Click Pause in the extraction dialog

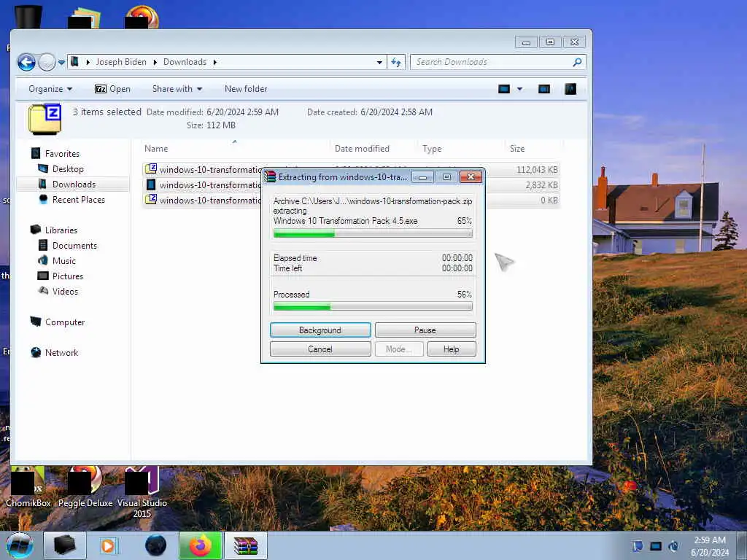[425, 330]
